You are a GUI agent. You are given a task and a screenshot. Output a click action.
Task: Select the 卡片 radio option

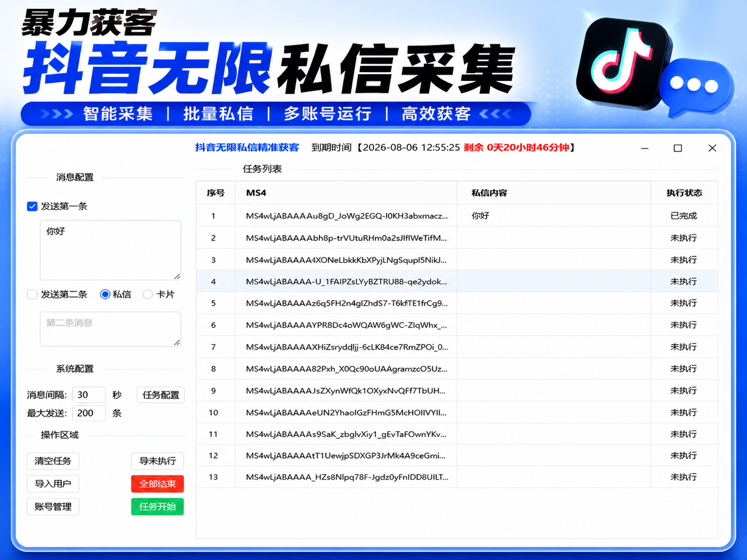(148, 294)
